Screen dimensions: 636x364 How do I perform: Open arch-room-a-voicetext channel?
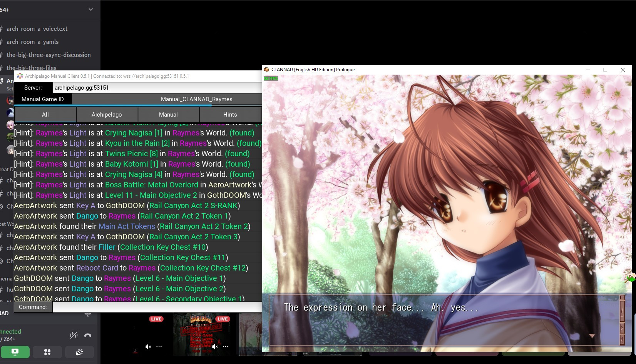pos(37,29)
